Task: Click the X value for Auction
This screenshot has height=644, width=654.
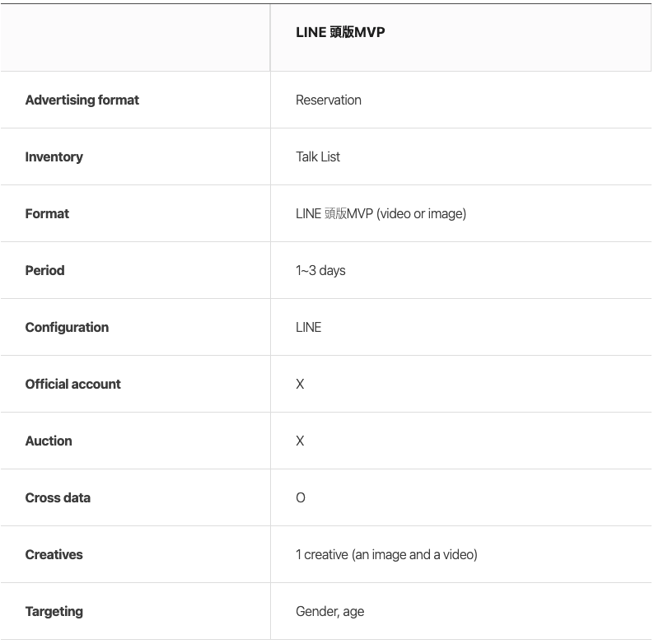Action: [x=300, y=441]
